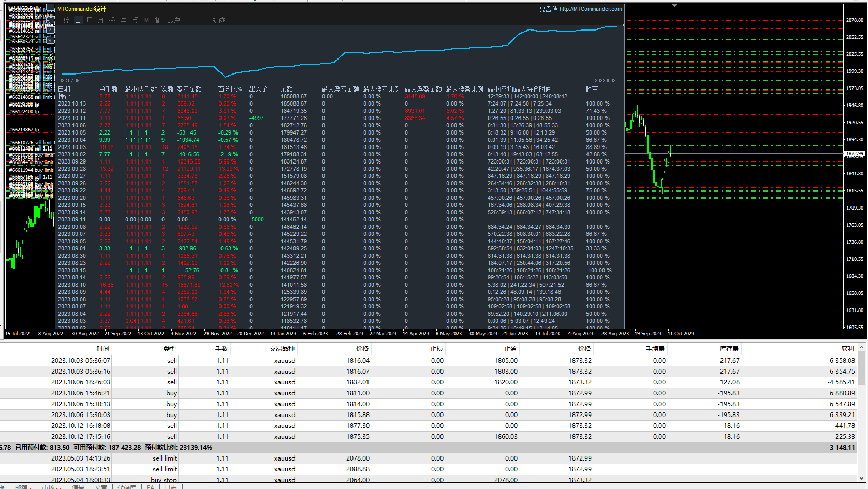Click the trade list scrollbar down arrow
Viewport: 868px width, 489px height.
coord(862,478)
